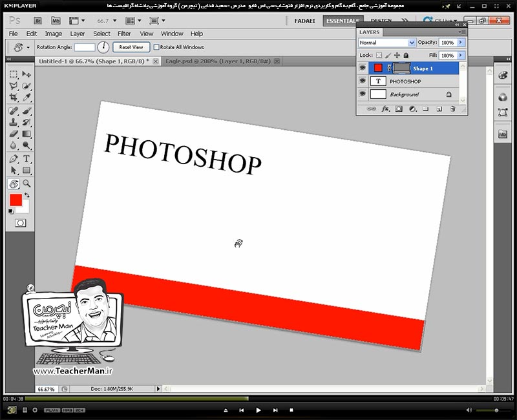Toggle lock all for layer

click(406, 56)
